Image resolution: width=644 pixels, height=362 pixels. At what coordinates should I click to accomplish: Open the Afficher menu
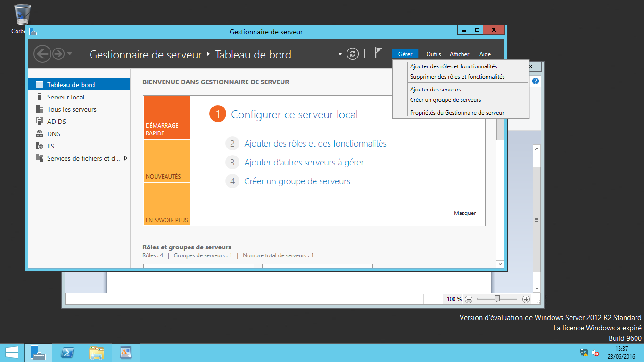click(x=459, y=54)
